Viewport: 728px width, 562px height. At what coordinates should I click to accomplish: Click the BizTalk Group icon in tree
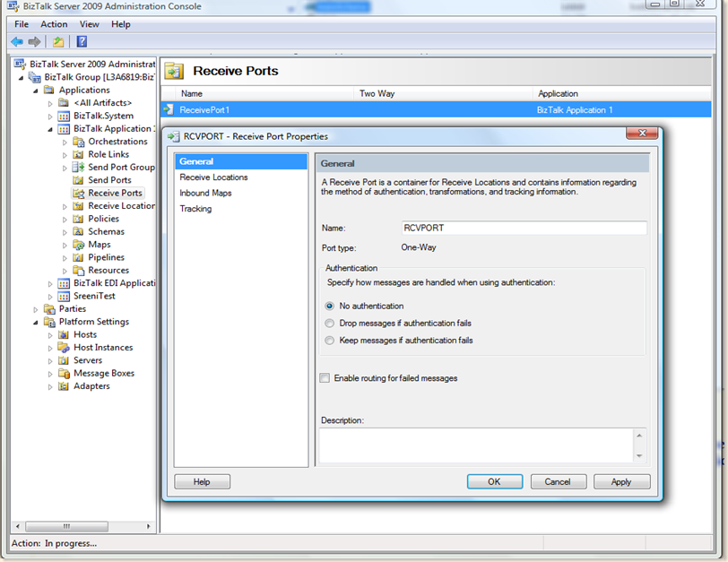point(35,77)
